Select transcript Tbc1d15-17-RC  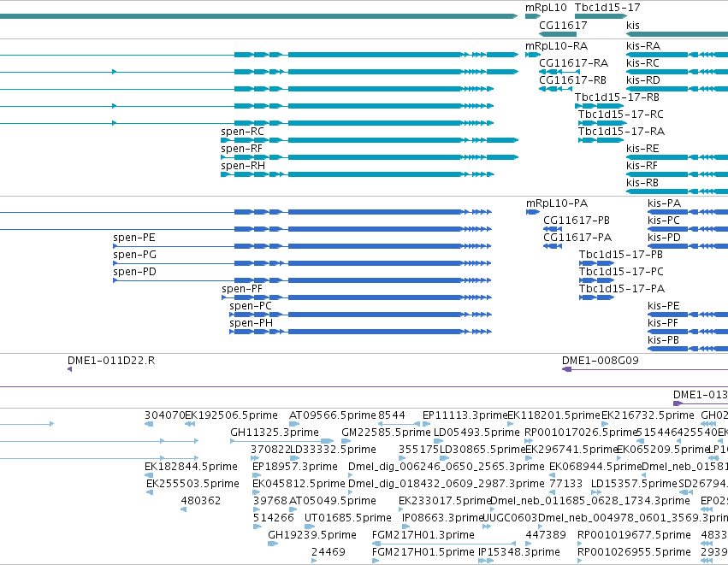tap(621, 115)
